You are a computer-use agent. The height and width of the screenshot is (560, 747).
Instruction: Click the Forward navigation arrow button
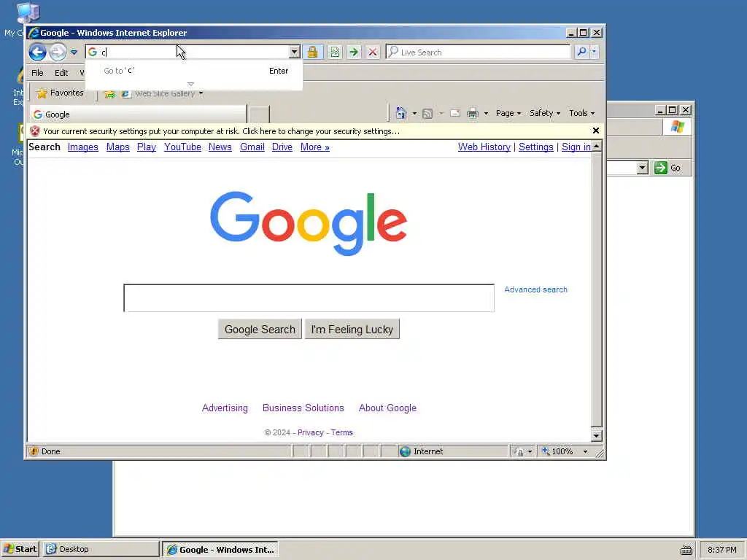click(58, 52)
